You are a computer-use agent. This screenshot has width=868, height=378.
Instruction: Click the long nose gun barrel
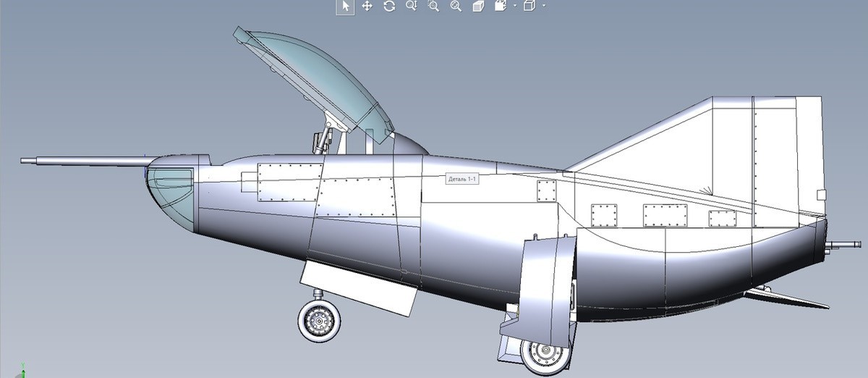coord(80,161)
